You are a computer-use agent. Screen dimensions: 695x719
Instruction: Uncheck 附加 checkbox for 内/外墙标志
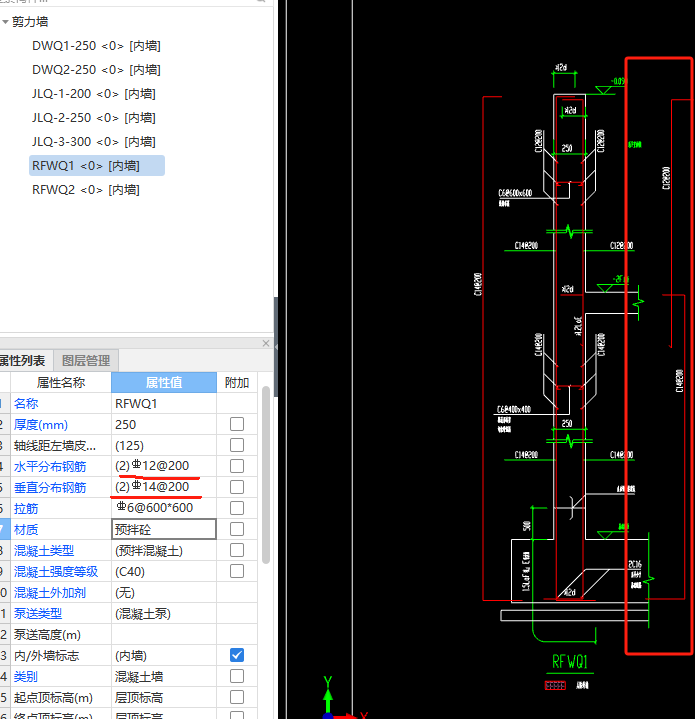point(237,655)
